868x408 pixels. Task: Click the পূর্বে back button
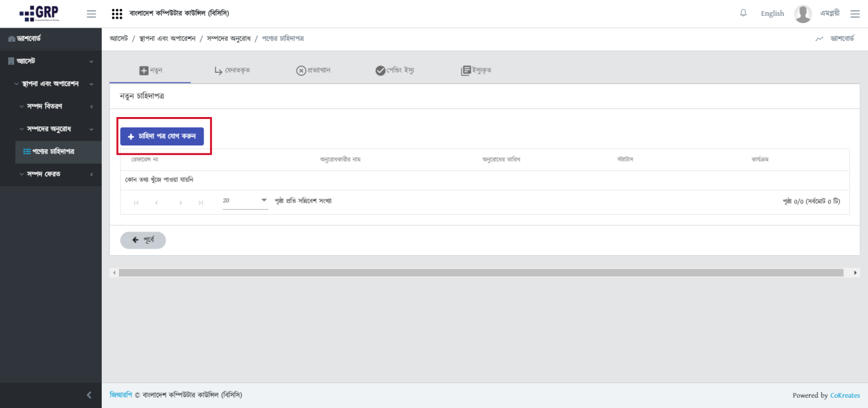coord(143,240)
